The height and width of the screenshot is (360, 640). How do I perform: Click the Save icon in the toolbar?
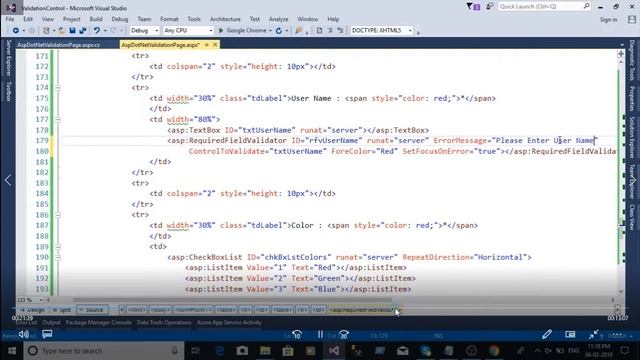tap(72, 31)
